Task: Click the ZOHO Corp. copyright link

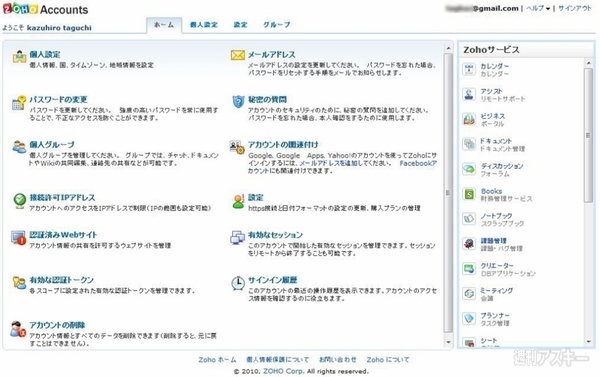Action: coord(283,371)
